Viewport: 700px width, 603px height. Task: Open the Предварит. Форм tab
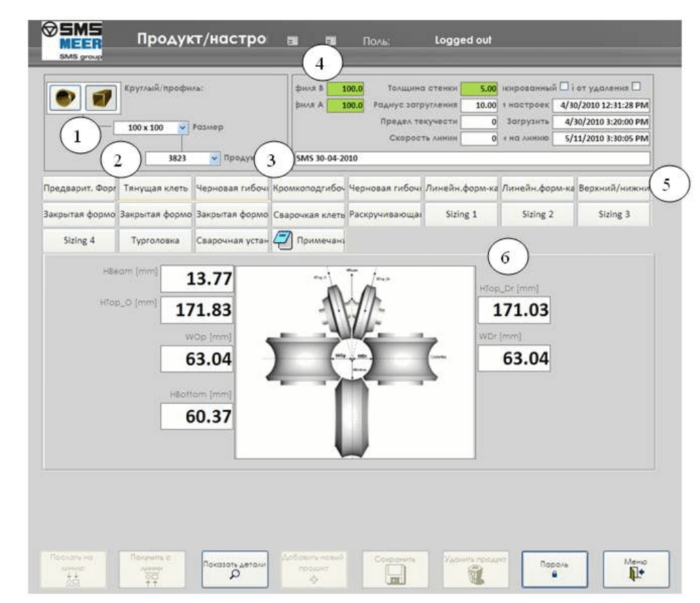tap(79, 188)
